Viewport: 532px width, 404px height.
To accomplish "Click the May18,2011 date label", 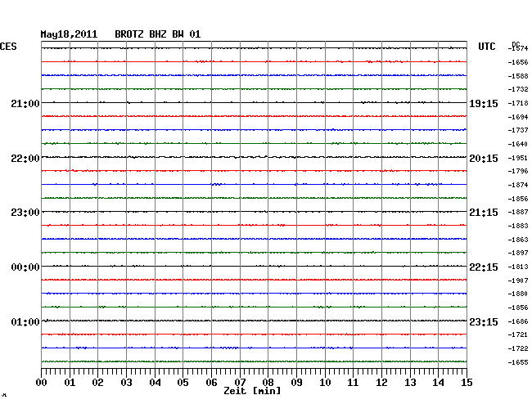I will tap(69, 34).
